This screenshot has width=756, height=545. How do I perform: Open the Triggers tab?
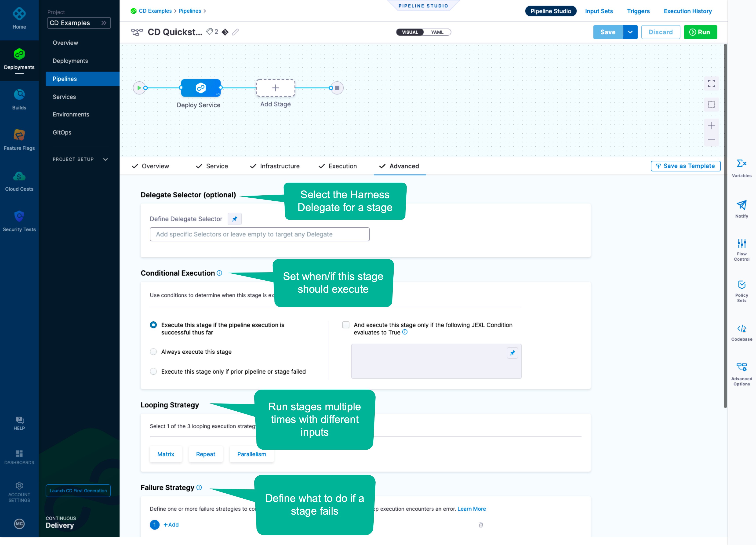coord(638,11)
